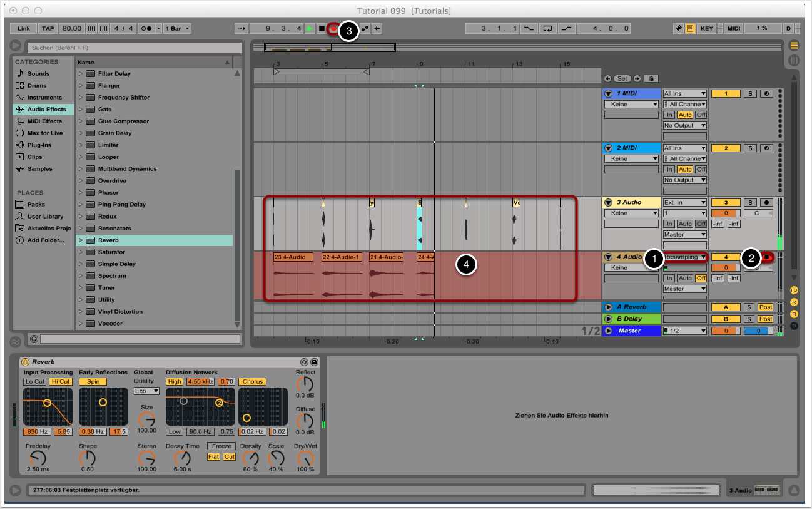Toggle the Reverb device activator power icon
The image size is (812, 509).
[x=26, y=362]
